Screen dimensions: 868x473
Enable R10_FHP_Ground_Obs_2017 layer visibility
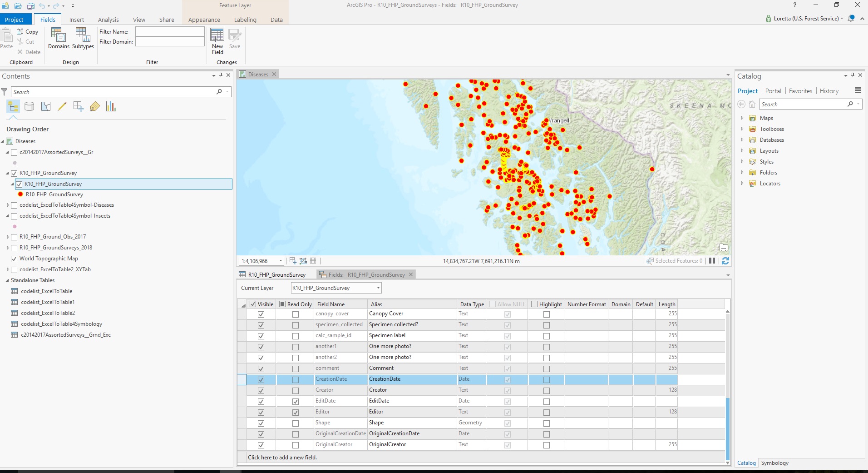(x=14, y=237)
